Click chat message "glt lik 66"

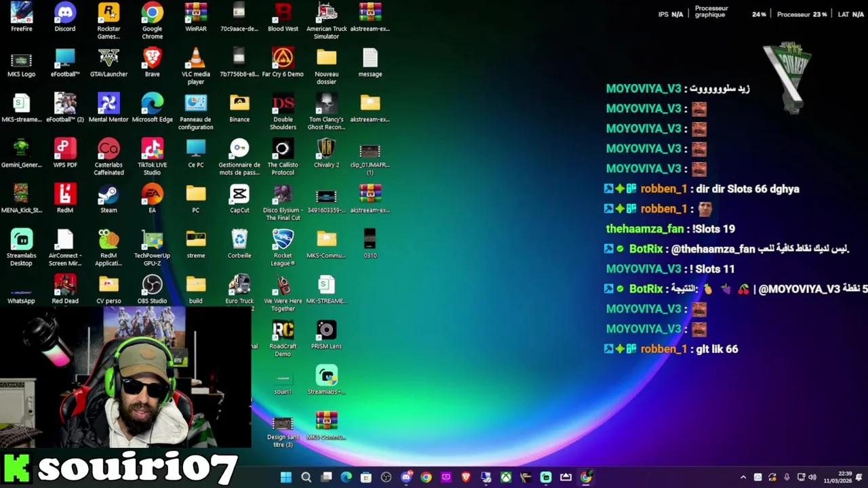[717, 349]
